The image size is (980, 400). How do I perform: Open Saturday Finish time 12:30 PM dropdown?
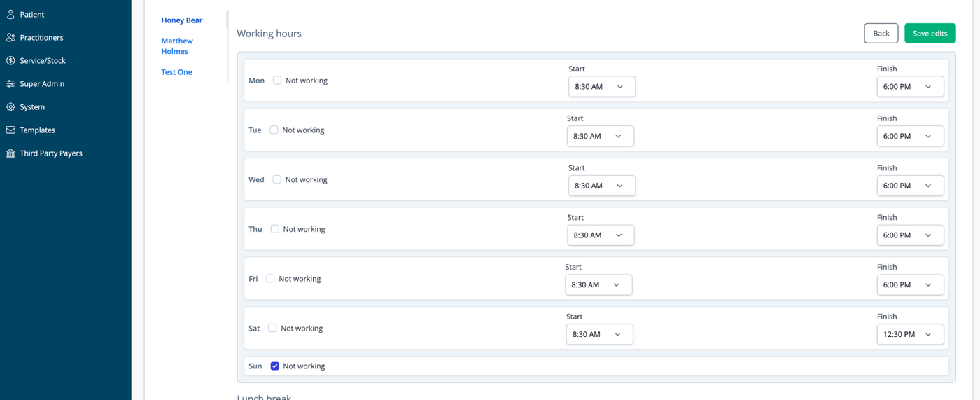click(910, 334)
